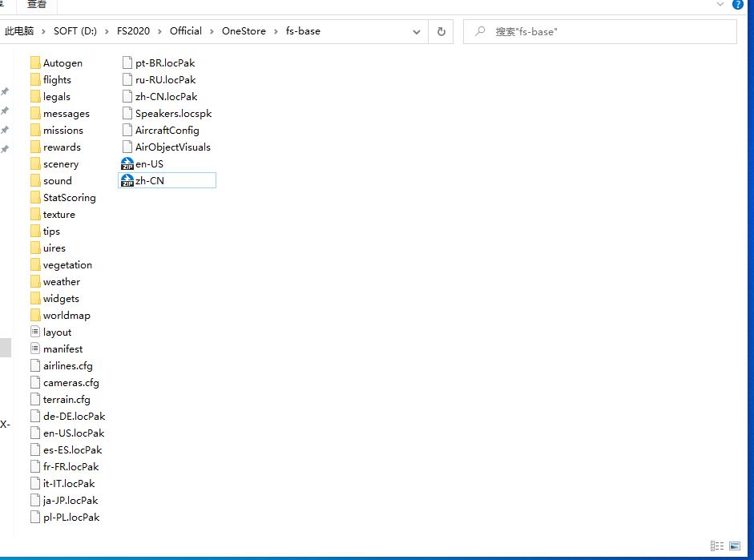This screenshot has height=560, width=754.
Task: Select the vegetation folder icon
Action: (x=35, y=265)
